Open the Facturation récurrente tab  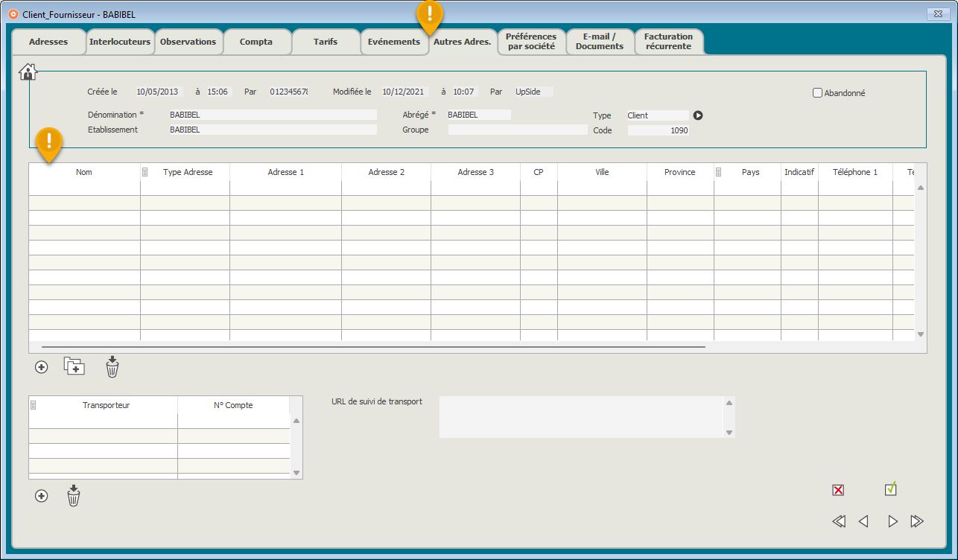[668, 42]
